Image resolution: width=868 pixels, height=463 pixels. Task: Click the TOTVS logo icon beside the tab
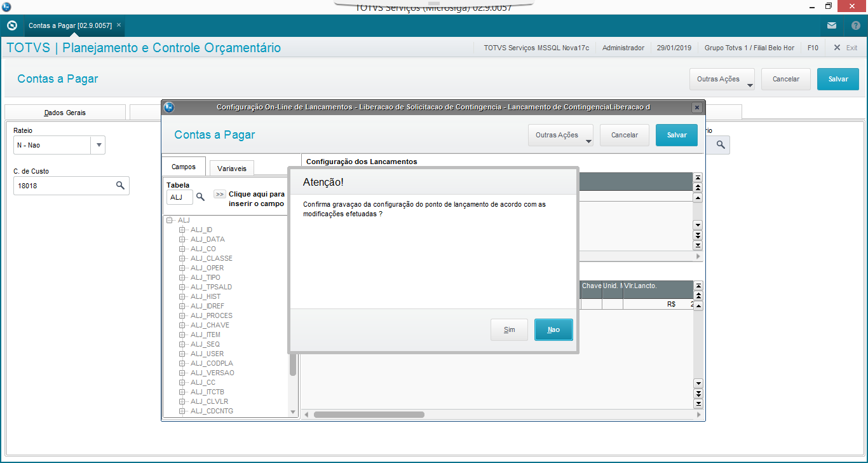point(11,25)
